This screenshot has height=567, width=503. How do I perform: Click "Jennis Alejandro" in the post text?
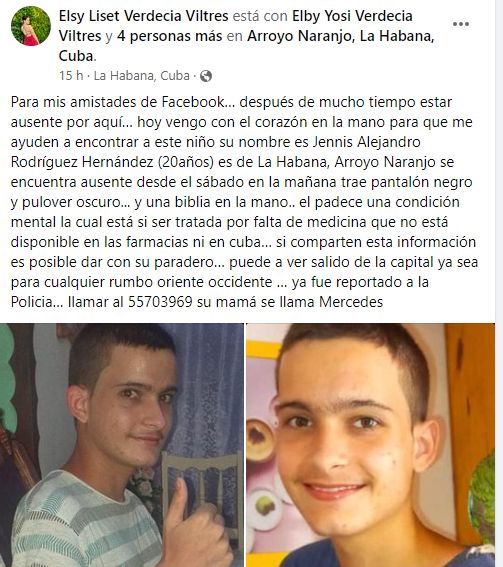366,142
